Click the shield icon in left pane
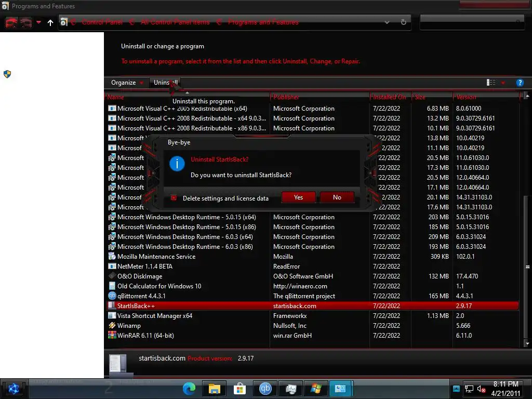Image resolution: width=532 pixels, height=399 pixels. 7,74
